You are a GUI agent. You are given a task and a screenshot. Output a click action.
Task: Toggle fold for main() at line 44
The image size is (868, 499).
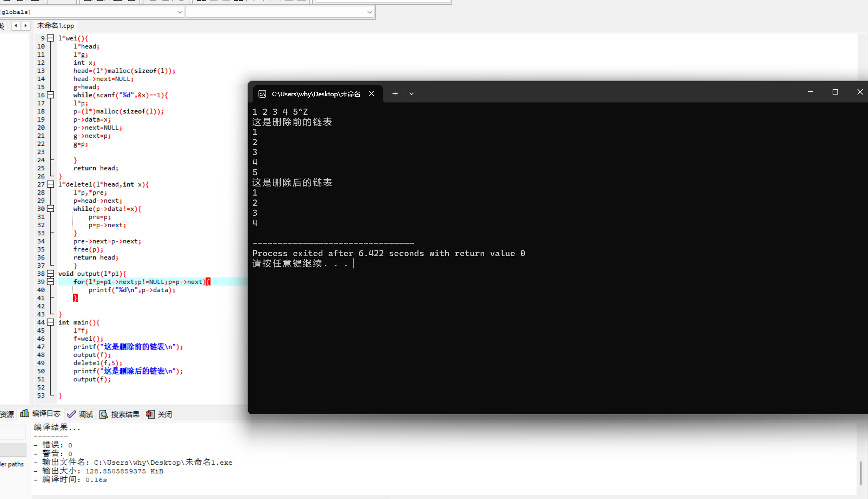[51, 322]
